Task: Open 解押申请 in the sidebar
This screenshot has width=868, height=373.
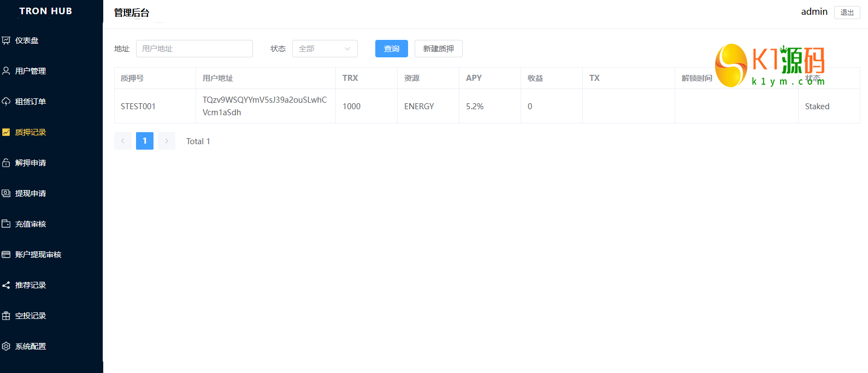Action: pyautogui.click(x=51, y=163)
